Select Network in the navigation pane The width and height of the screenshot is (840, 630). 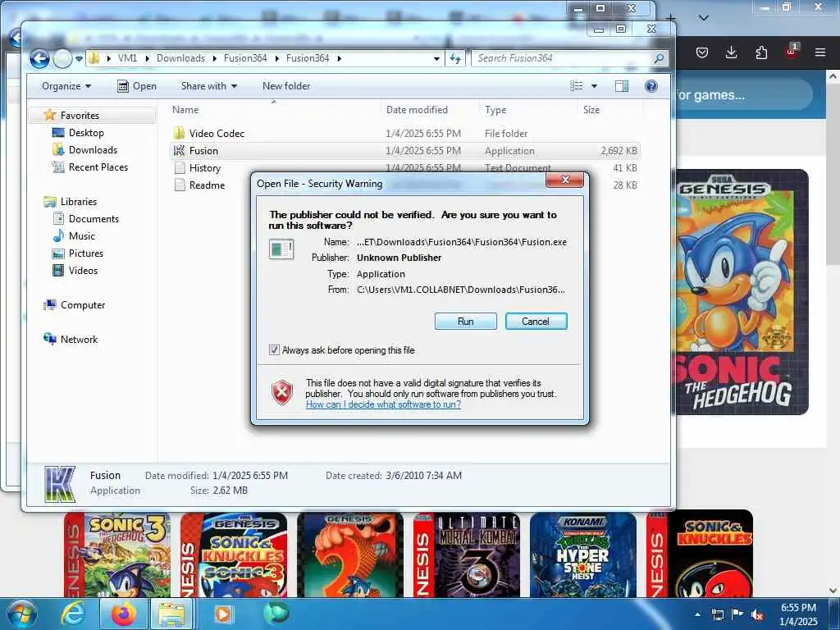[79, 339]
